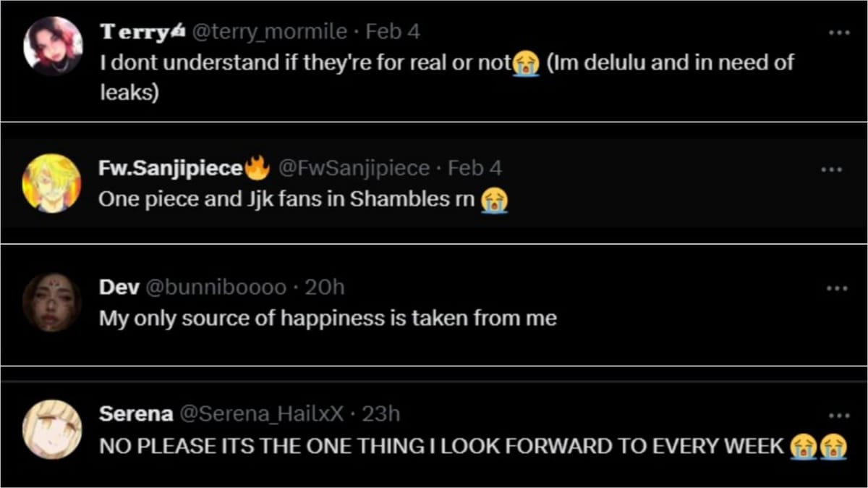Viewport: 868px width, 488px height.
Task: Open the @FwSanjipiece handle link
Action: (x=354, y=169)
